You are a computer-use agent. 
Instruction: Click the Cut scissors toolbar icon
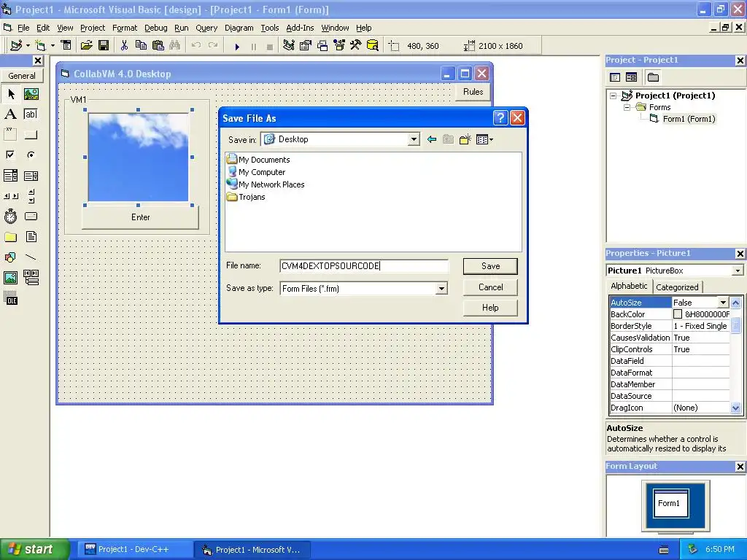tap(124, 46)
